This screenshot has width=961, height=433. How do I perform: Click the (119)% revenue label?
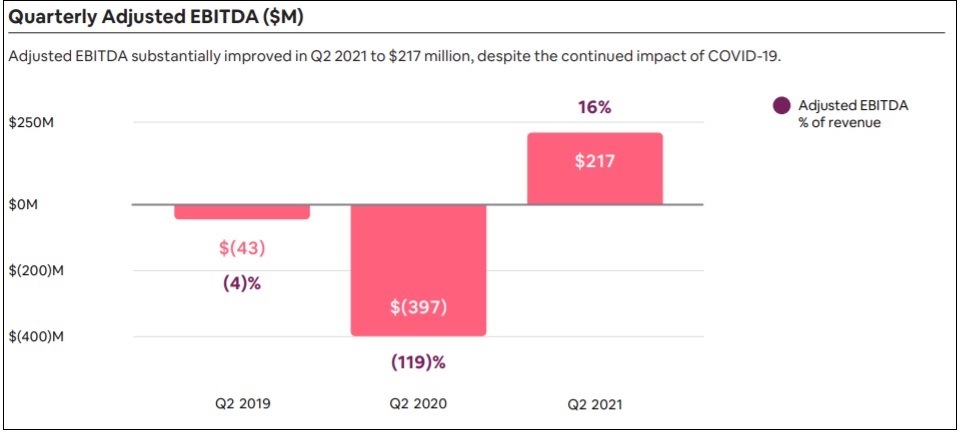(x=418, y=362)
